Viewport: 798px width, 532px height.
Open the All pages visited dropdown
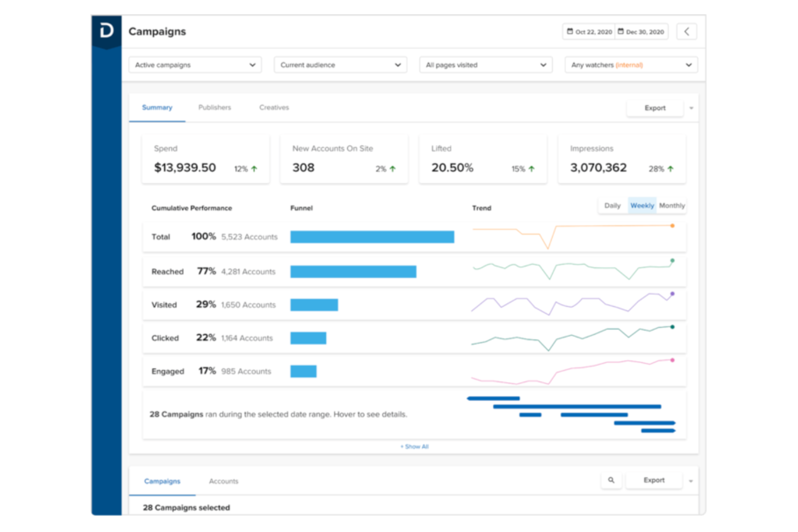click(x=486, y=65)
